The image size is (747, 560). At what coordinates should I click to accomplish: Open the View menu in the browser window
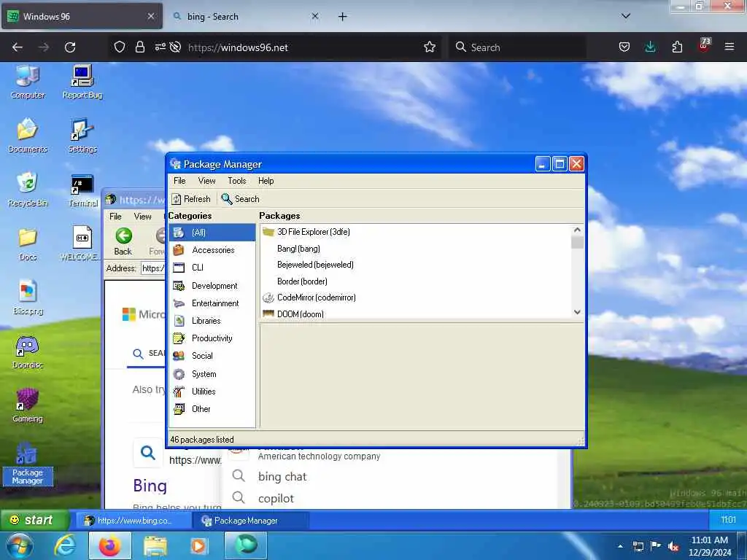click(142, 217)
